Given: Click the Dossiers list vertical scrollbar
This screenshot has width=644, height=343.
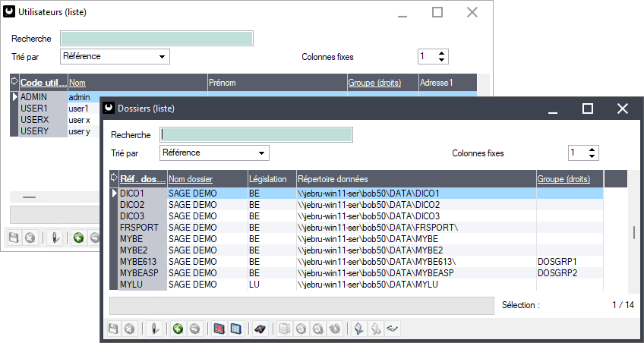Looking at the screenshot, I should click(634, 232).
